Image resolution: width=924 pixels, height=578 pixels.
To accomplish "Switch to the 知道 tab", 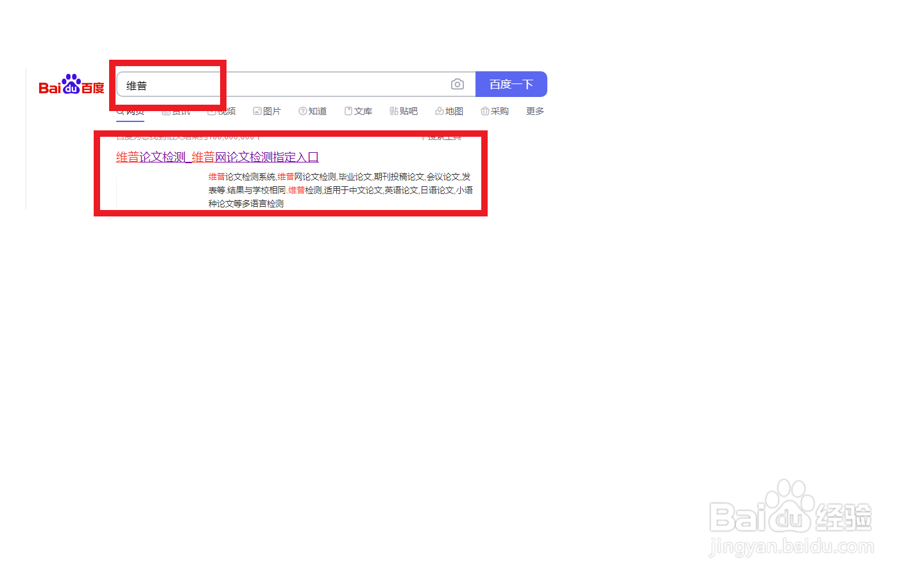I will [312, 111].
